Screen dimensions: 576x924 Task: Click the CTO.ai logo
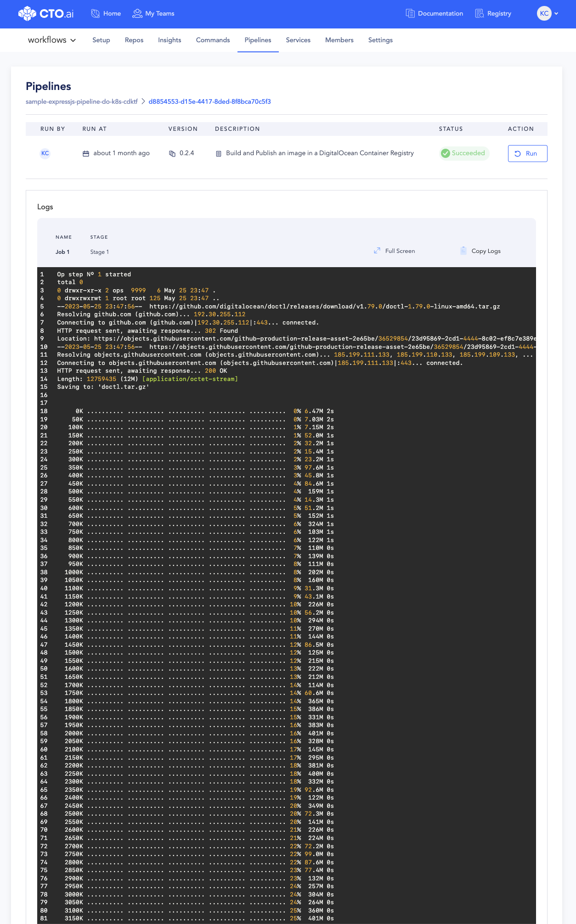(x=46, y=14)
